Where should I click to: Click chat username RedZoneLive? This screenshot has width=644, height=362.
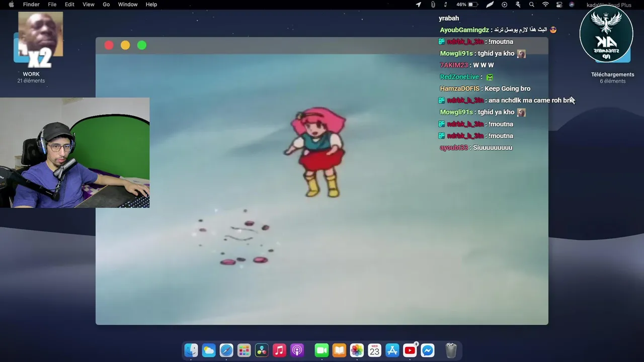coord(459,77)
